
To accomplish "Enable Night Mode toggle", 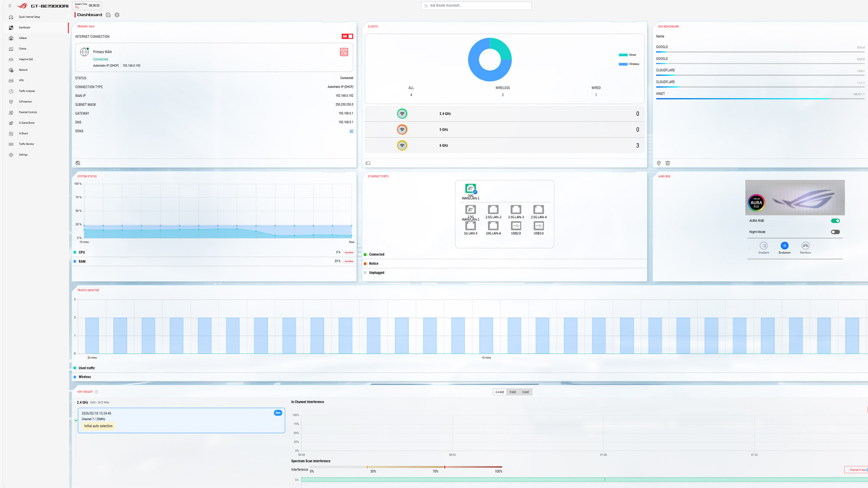I will (x=835, y=232).
